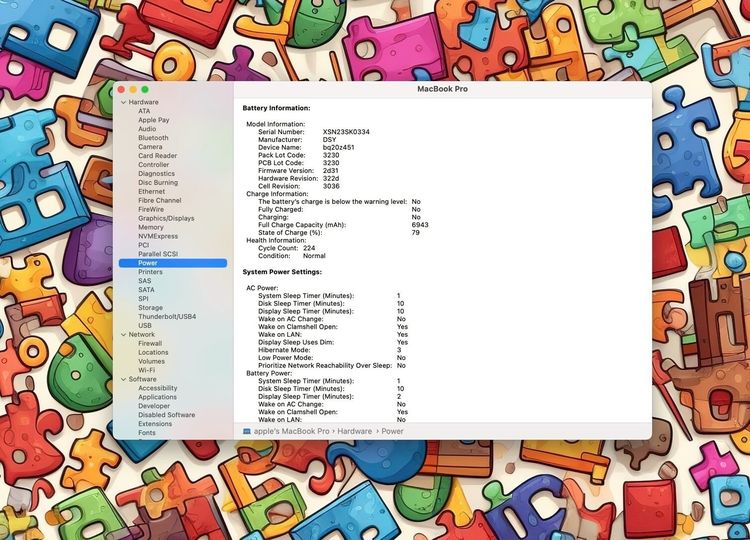Click the laptop icon in the path bar
750x540 pixels.
247,431
